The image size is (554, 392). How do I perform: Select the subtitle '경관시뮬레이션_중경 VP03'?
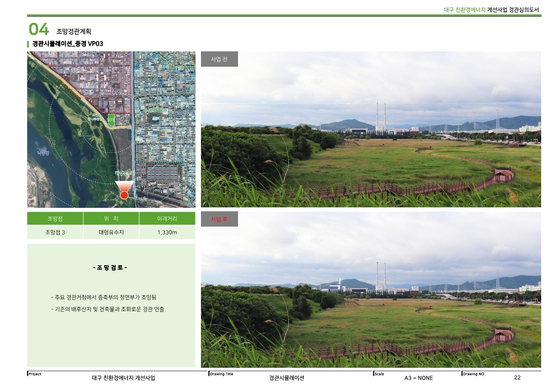tap(68, 44)
